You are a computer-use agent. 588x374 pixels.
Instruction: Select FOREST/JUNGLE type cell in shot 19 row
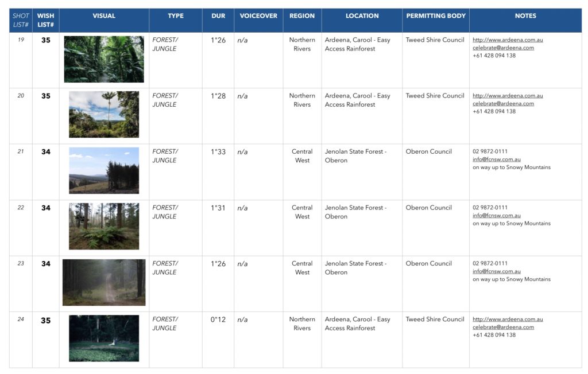click(176, 60)
